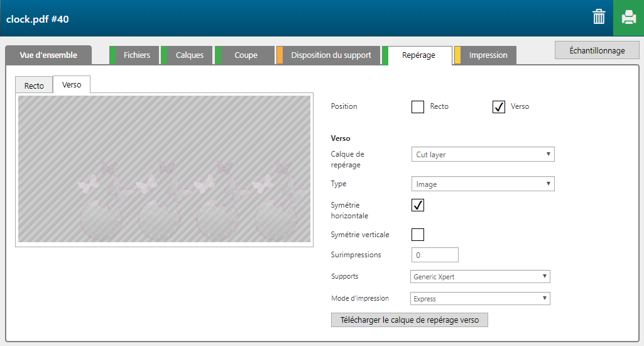
Task: Click Télécharger le calque de repérage verso
Action: 409,320
